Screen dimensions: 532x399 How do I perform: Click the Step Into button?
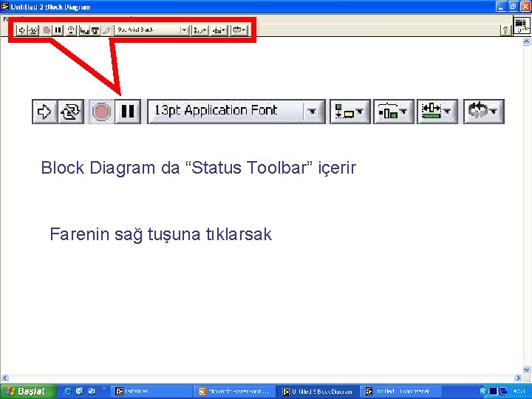click(x=84, y=30)
